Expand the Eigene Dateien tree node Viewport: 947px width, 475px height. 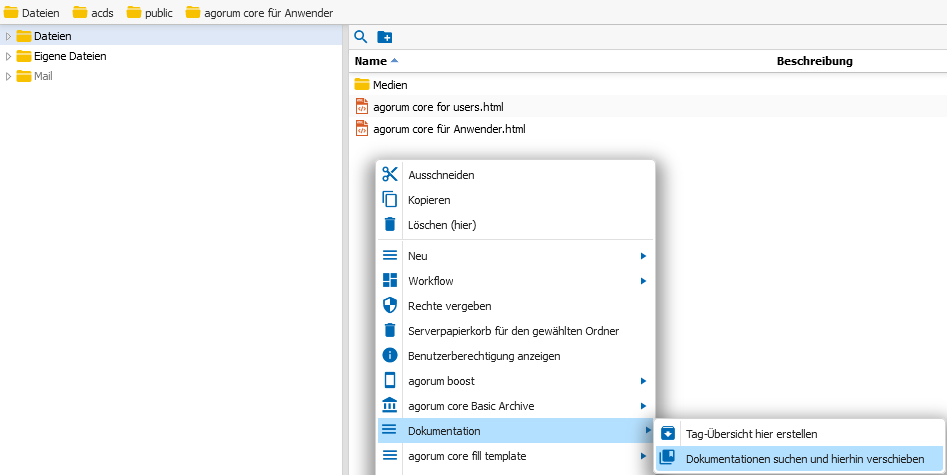click(8, 56)
